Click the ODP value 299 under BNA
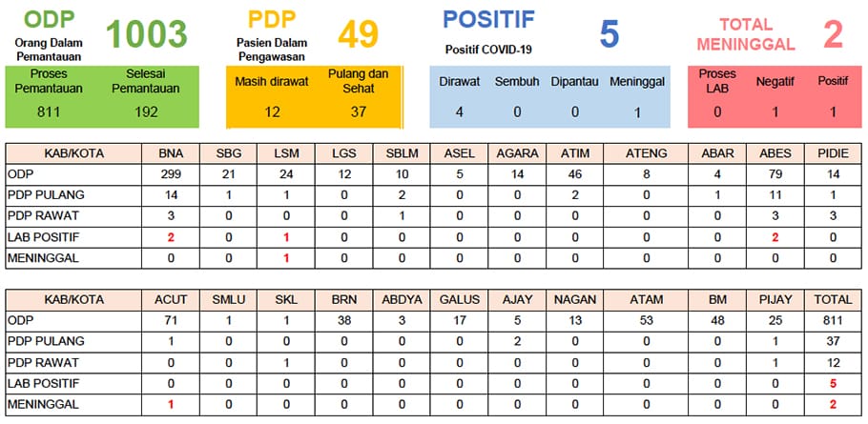Viewport: 868px width, 424px height. point(171,174)
